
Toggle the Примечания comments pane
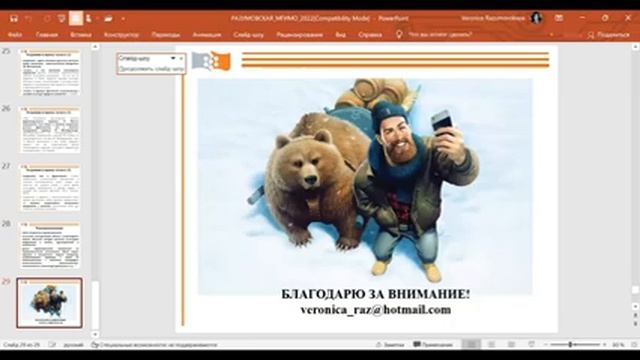pos(433,345)
